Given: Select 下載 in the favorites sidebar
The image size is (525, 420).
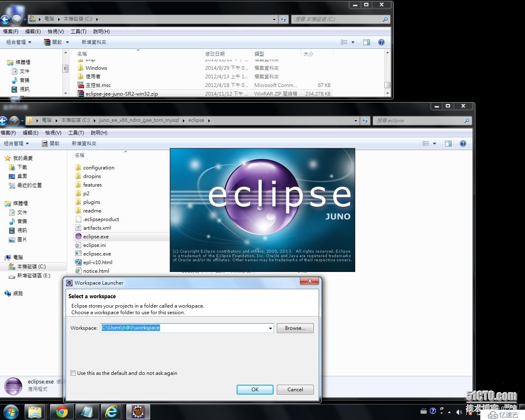Looking at the screenshot, I should [x=22, y=167].
